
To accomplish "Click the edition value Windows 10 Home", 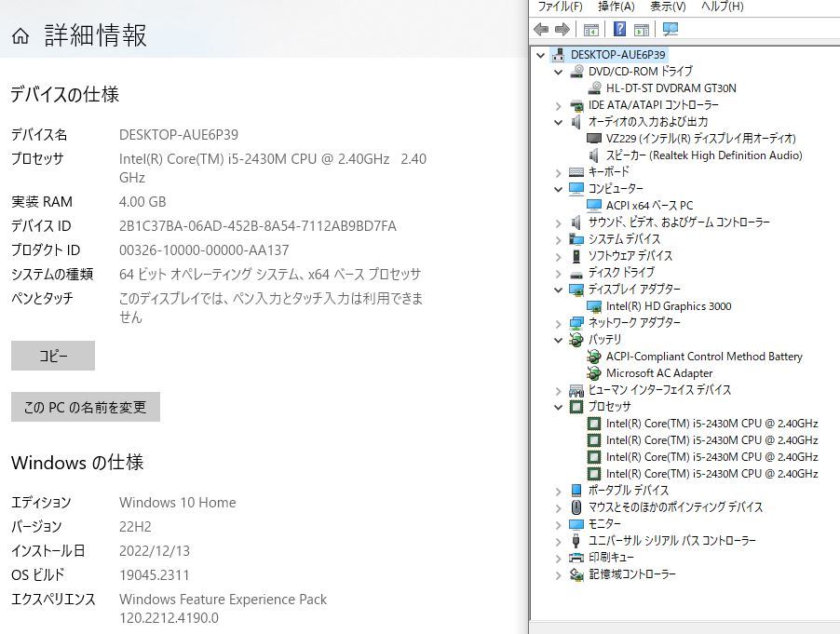I will (x=177, y=503).
